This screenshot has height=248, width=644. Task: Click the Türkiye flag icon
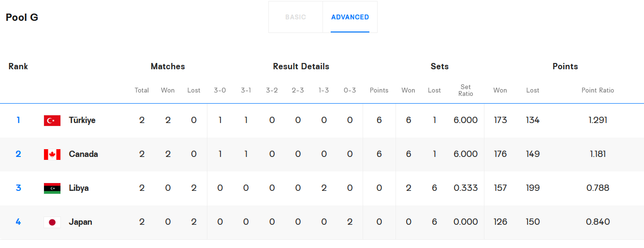click(52, 121)
